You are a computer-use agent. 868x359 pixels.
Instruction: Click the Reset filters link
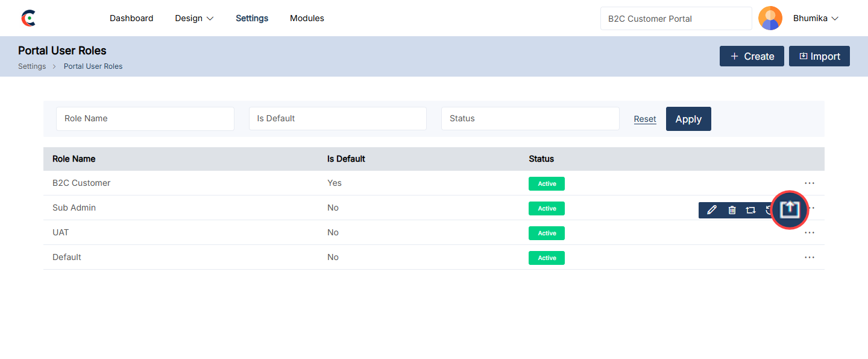coord(645,119)
